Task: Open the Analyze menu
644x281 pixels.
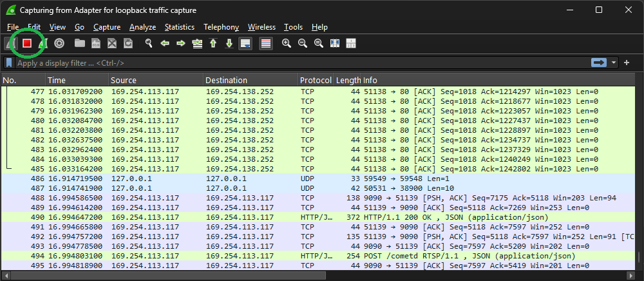Action: click(x=142, y=27)
